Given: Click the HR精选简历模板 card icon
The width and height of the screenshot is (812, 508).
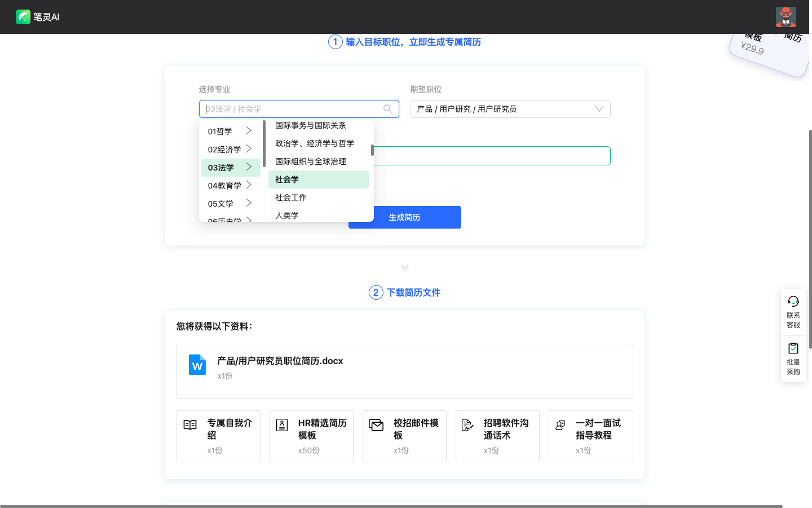Looking at the screenshot, I should click(283, 426).
